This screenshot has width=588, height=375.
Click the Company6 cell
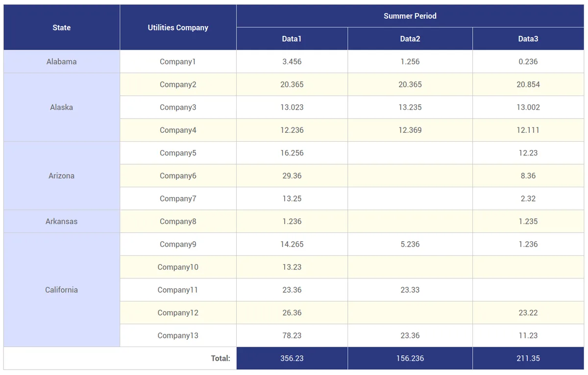[178, 176]
